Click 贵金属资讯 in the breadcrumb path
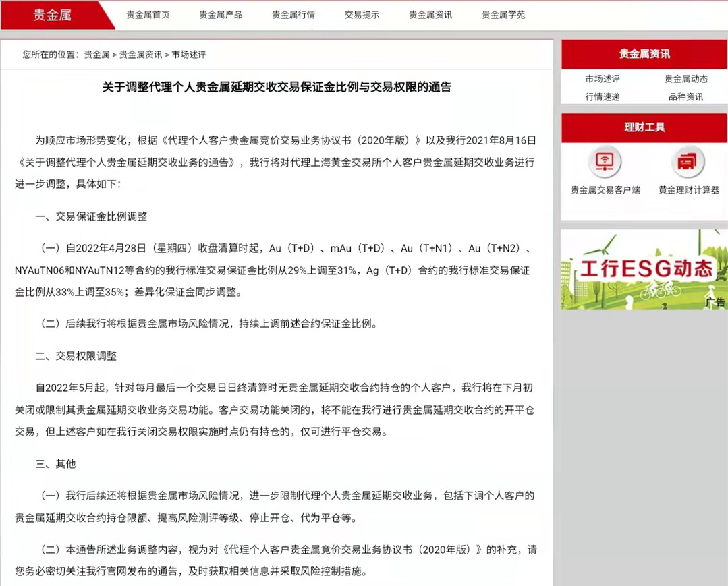The width and height of the screenshot is (728, 586). [x=140, y=55]
